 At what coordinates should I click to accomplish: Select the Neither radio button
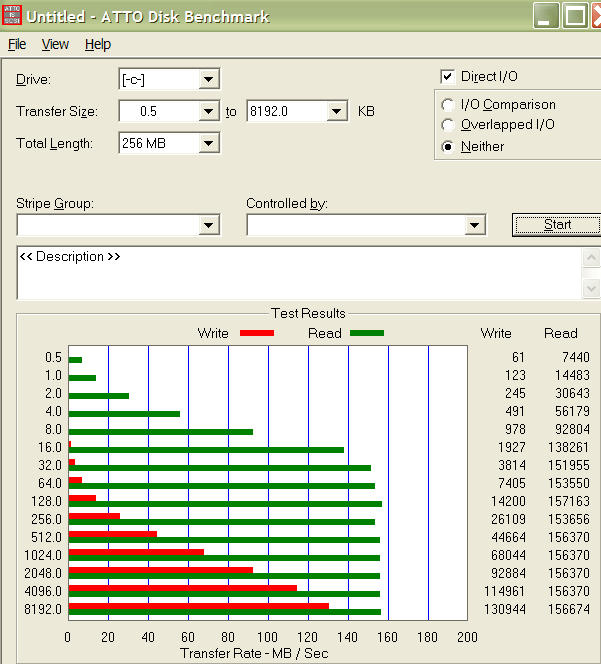pos(447,147)
